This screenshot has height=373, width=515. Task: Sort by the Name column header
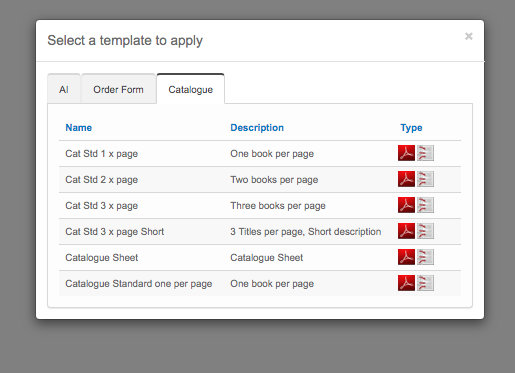(x=79, y=128)
